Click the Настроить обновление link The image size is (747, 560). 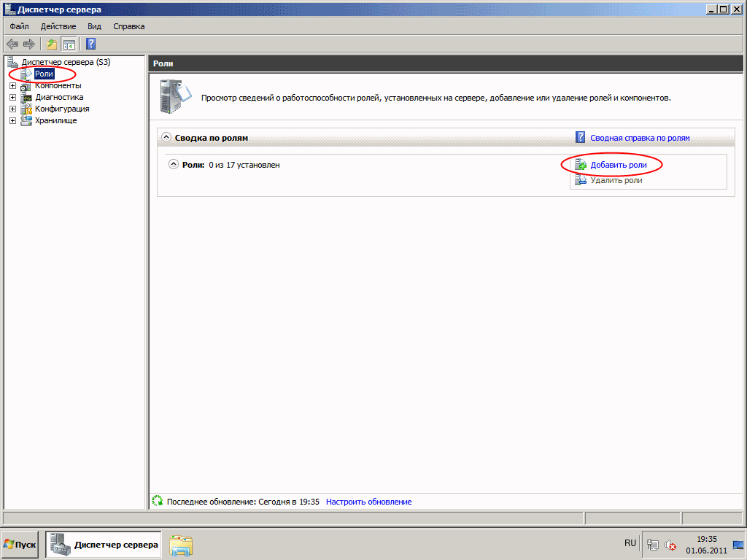coord(368,502)
